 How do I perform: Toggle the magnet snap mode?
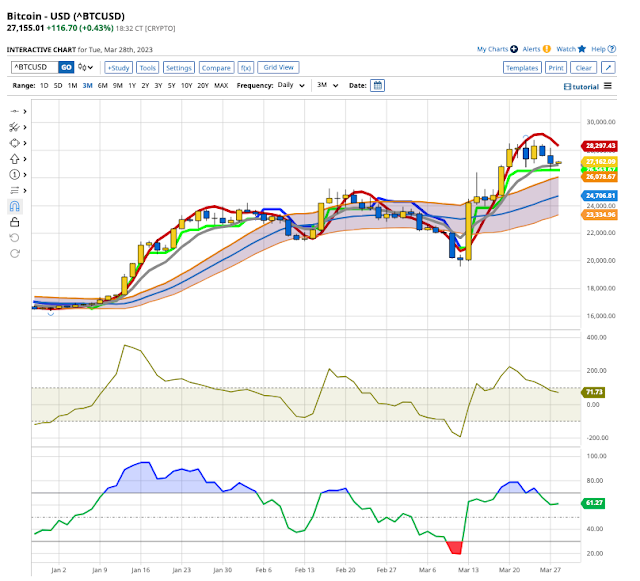point(15,206)
